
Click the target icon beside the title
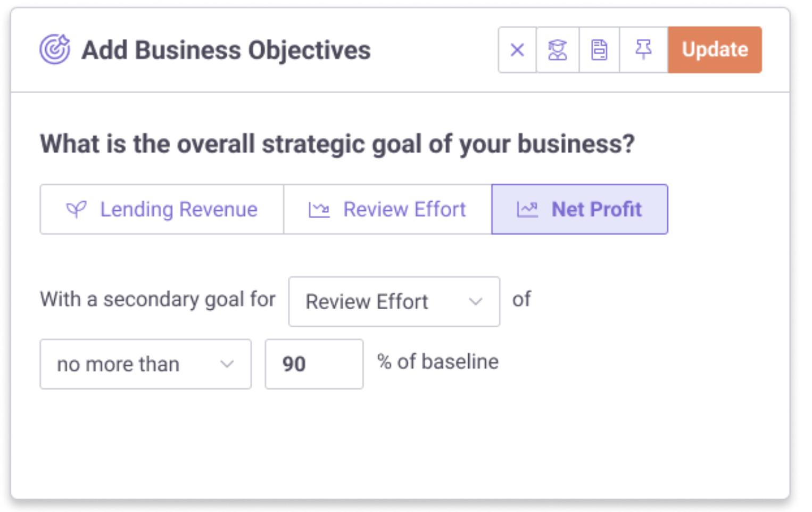[55, 49]
